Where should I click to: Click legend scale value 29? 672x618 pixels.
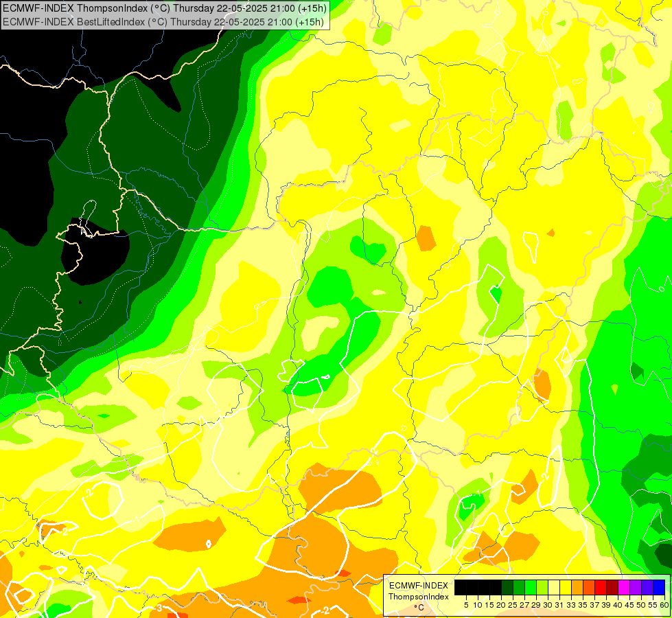point(536,605)
